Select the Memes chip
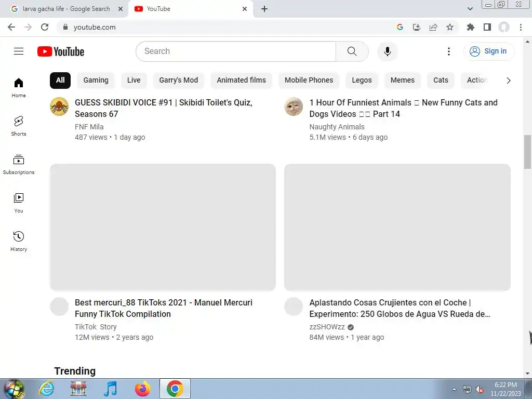 point(403,81)
